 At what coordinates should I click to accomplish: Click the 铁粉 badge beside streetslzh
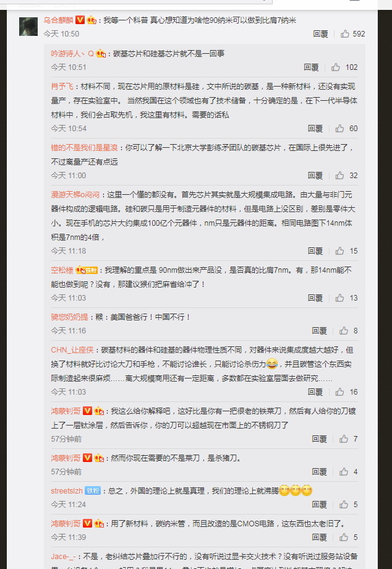(x=93, y=491)
